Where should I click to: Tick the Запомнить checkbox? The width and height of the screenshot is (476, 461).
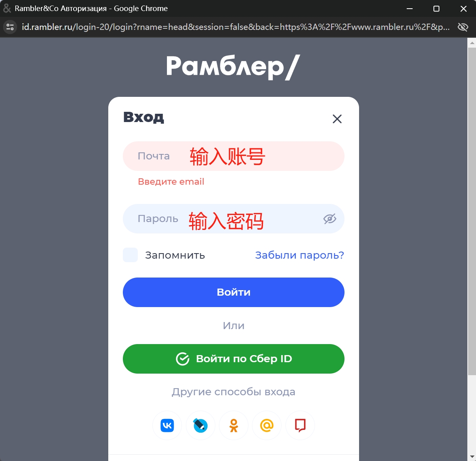130,255
